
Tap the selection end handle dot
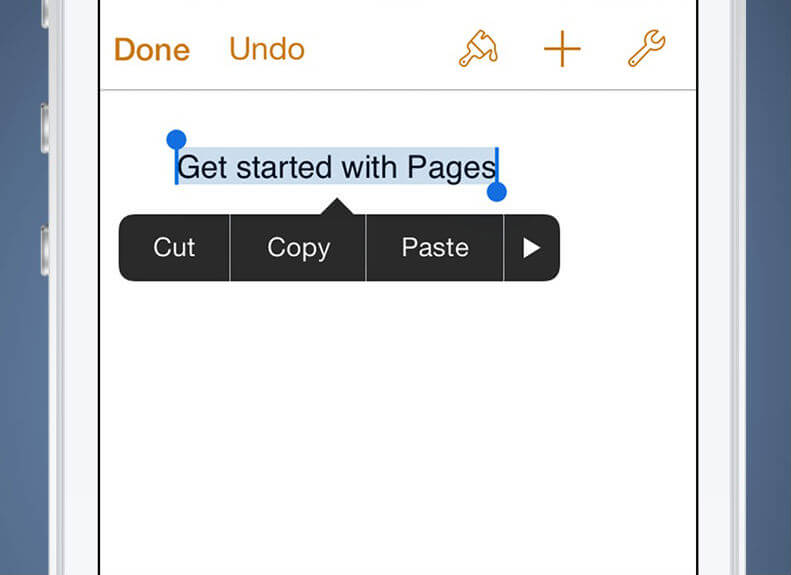497,192
